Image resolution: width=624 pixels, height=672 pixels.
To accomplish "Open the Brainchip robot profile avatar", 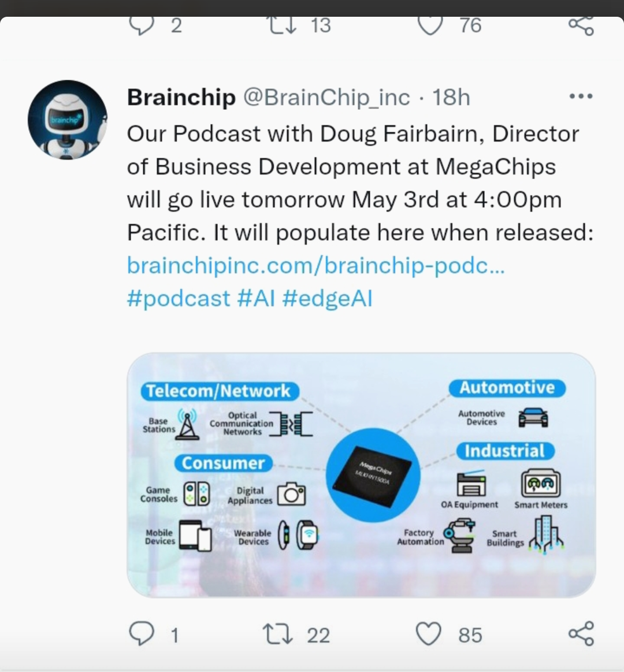I will tap(67, 120).
